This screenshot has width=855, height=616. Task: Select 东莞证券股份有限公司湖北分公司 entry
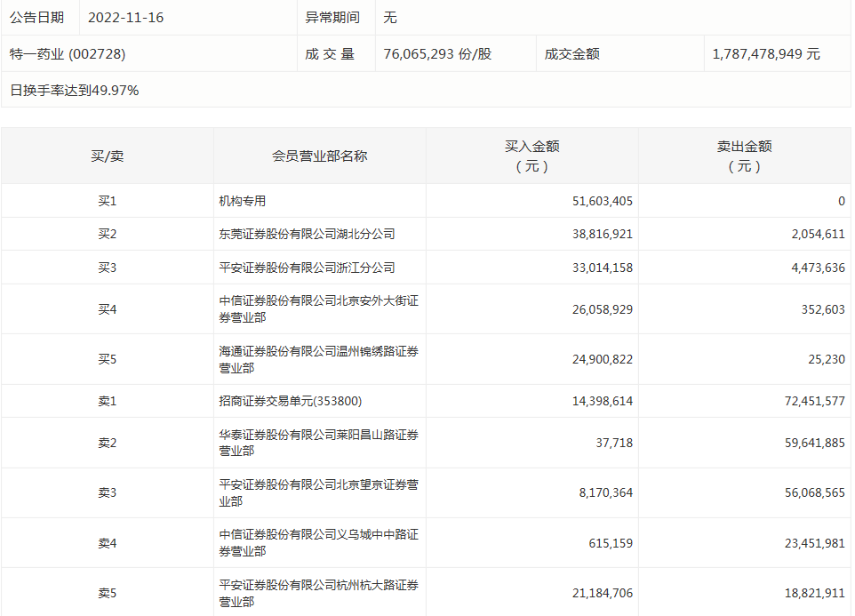pyautogui.click(x=307, y=234)
